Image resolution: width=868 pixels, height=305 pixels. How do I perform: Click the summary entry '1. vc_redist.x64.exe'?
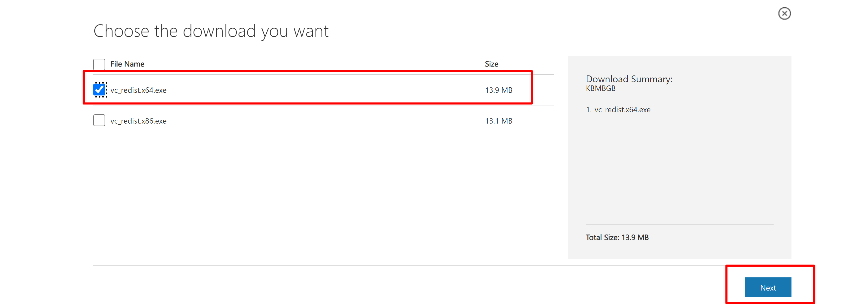(618, 110)
